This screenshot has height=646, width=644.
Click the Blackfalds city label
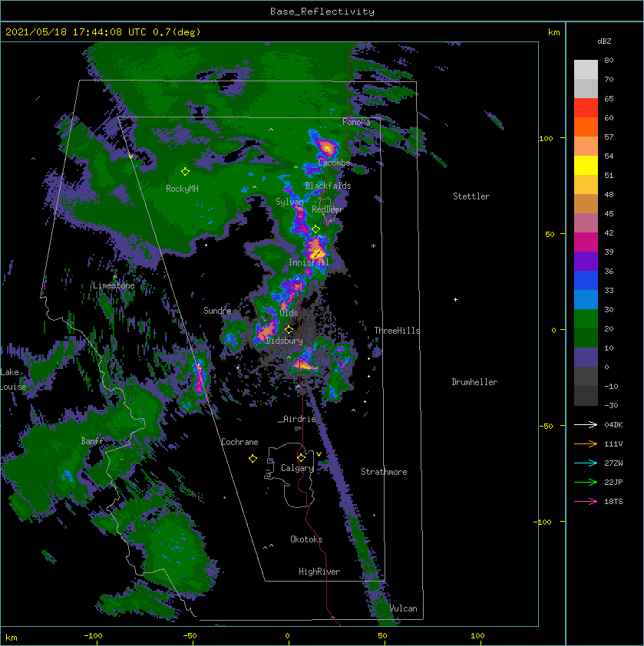pos(328,186)
